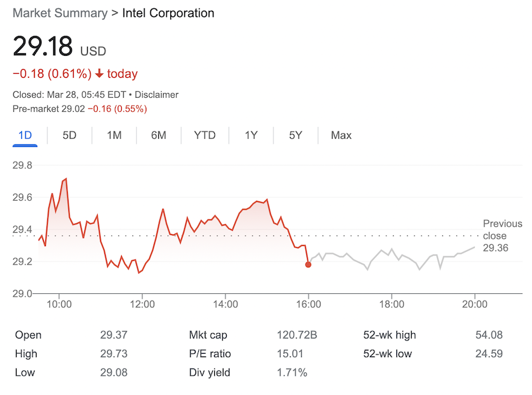Click the 29.6 y-axis label
The image size is (532, 395).
coord(23,197)
